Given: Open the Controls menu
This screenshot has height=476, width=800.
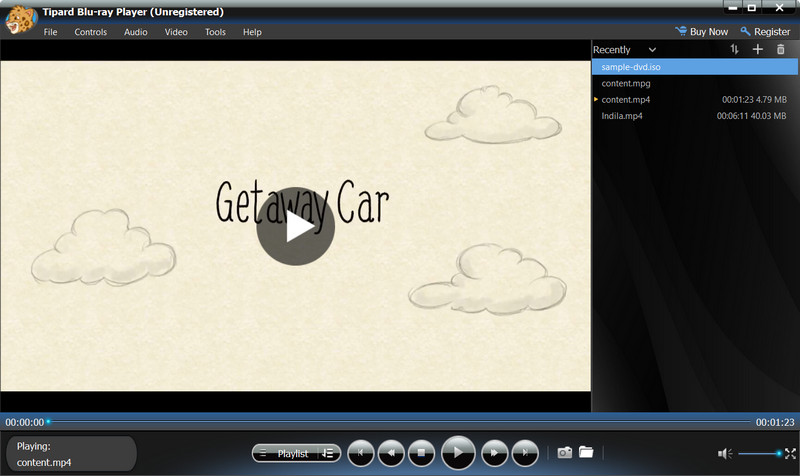Looking at the screenshot, I should pos(90,32).
